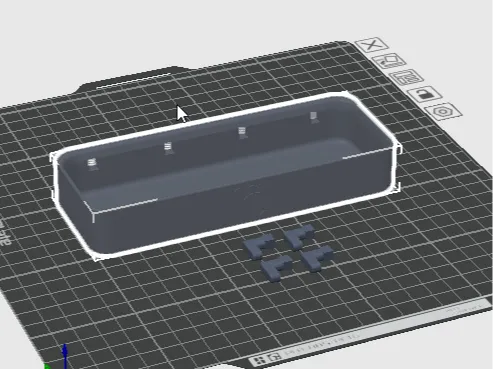Select the rightmost small L-shaped bracket
Image resolution: width=493 pixels, height=369 pixels.
click(x=317, y=258)
